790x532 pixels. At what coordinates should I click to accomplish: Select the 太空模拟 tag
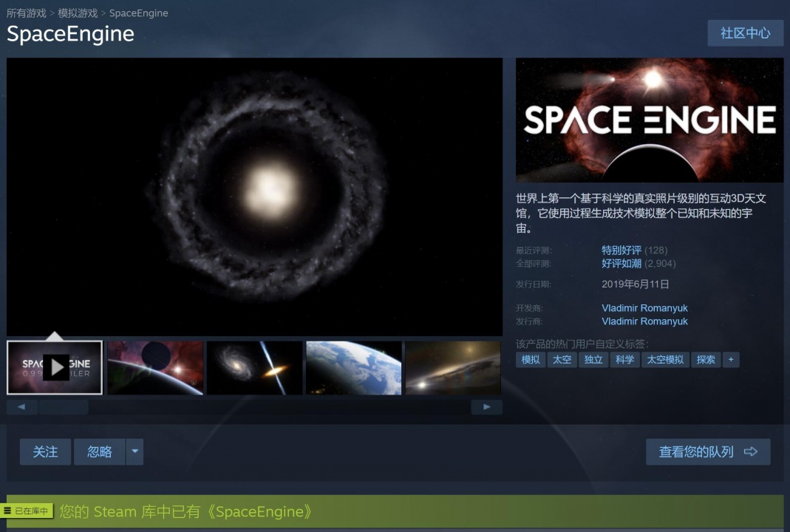pyautogui.click(x=665, y=360)
